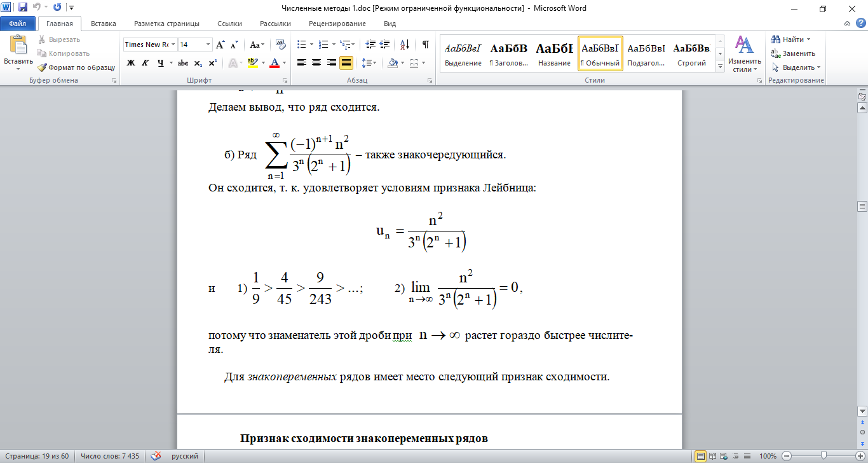Zoom out with the minus button

pos(786,456)
